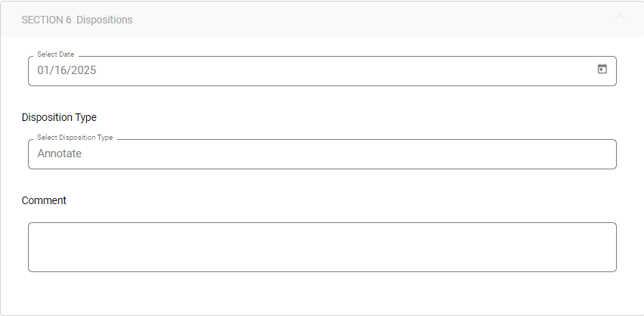Image resolution: width=644 pixels, height=316 pixels.
Task: Click the day segment "16" of the date
Action: click(x=60, y=70)
